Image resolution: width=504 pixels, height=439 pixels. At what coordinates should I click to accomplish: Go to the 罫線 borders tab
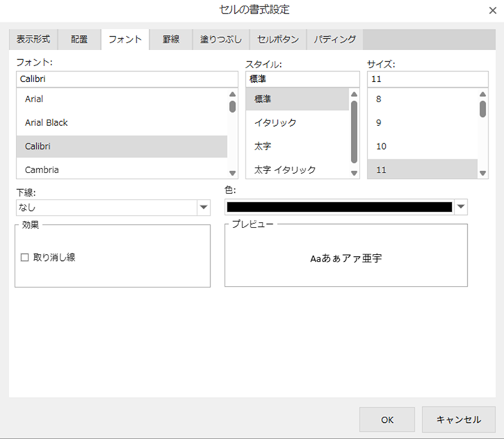171,40
